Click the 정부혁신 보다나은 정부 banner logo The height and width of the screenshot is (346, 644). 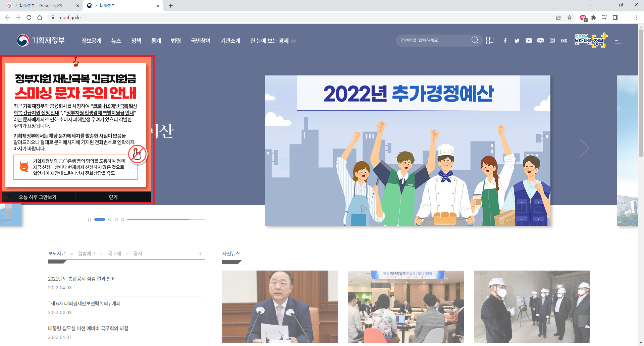(591, 41)
